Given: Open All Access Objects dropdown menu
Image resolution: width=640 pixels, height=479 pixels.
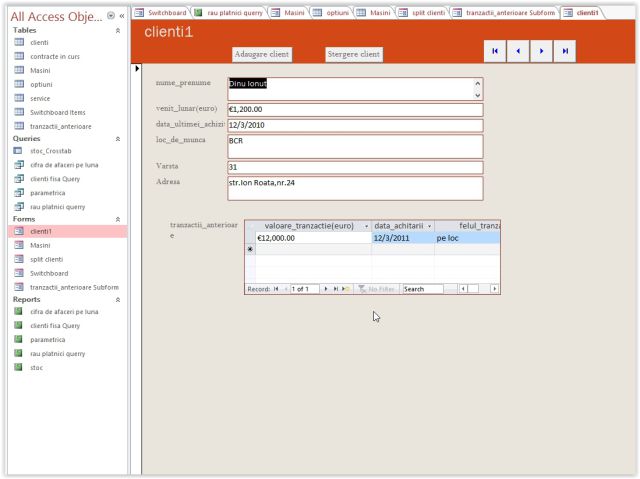Looking at the screenshot, I should (x=111, y=16).
